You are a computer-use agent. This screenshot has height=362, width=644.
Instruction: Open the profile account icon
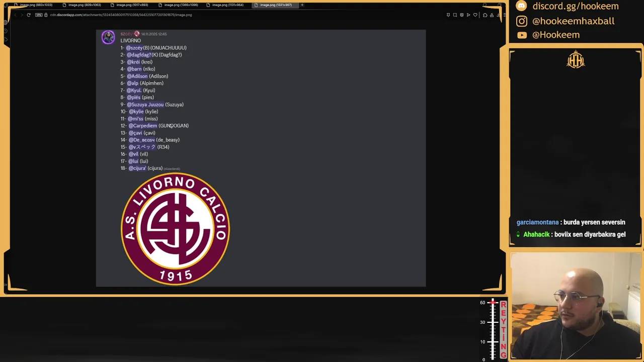coord(492,15)
